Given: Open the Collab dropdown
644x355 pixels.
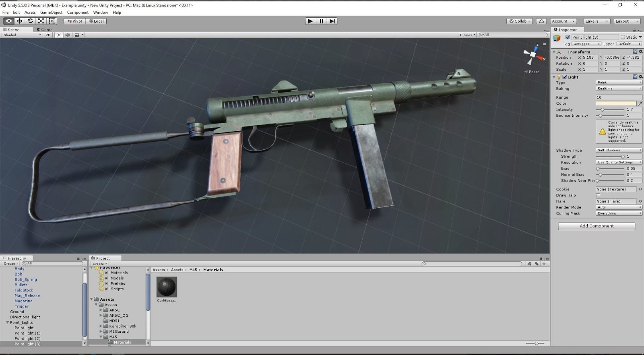Looking at the screenshot, I should [520, 21].
